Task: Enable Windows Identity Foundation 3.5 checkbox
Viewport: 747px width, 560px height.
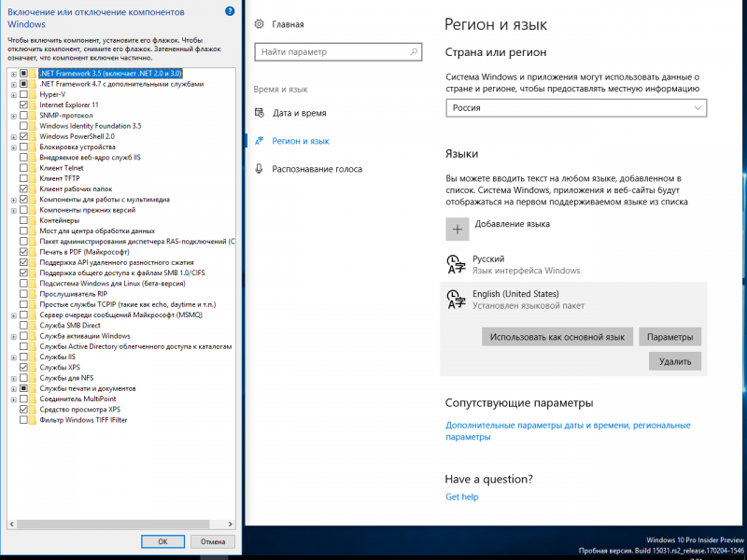Action: pos(23,126)
